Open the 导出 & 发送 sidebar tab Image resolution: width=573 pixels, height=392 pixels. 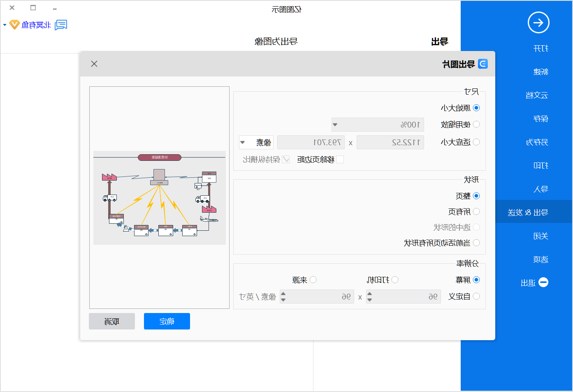point(534,211)
